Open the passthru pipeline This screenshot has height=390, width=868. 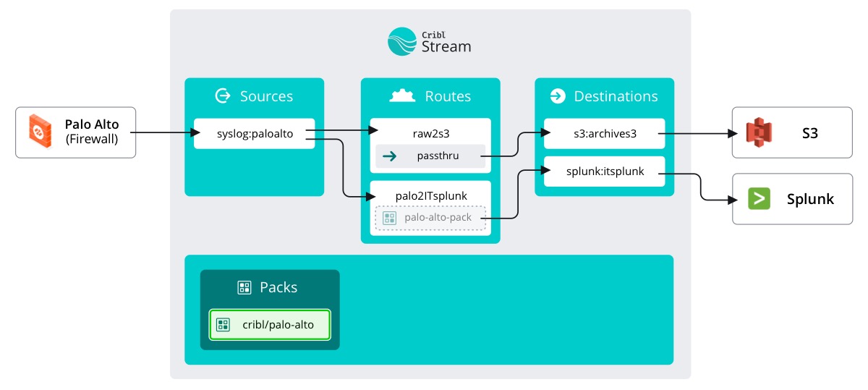point(430,156)
